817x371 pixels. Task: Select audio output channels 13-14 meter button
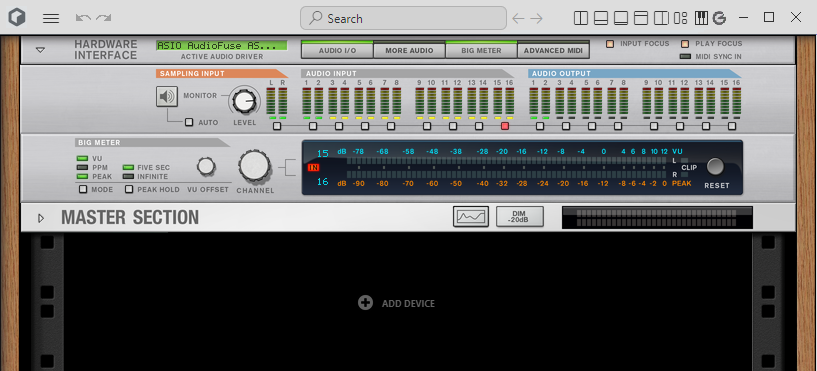(706, 126)
